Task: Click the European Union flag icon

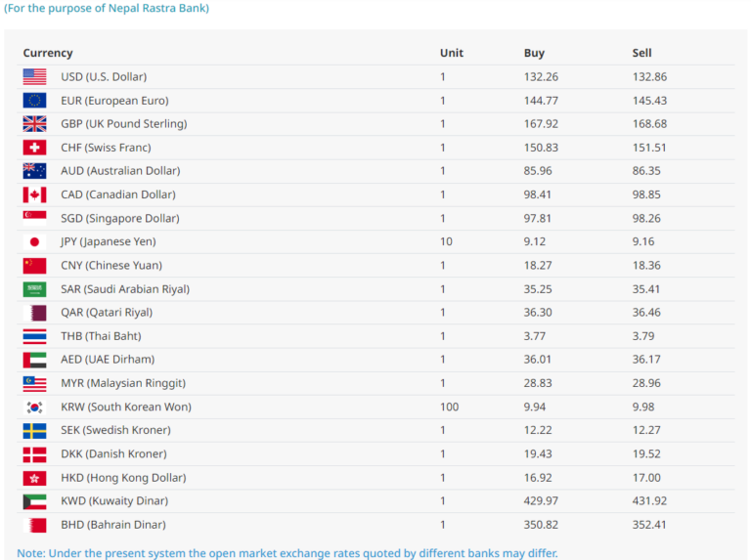Action: pos(34,101)
